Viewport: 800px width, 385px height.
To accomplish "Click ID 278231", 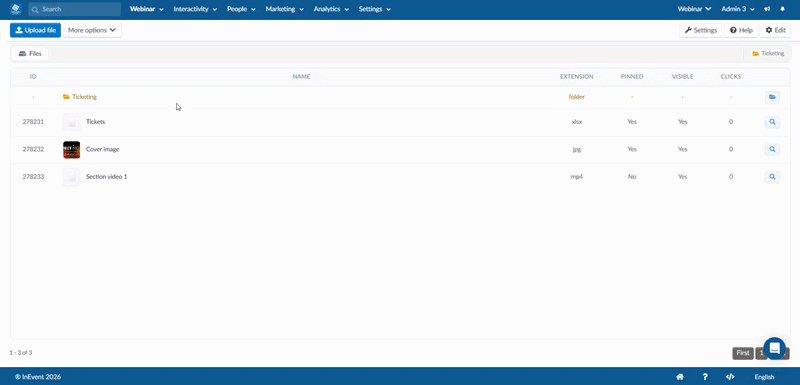I will (33, 122).
